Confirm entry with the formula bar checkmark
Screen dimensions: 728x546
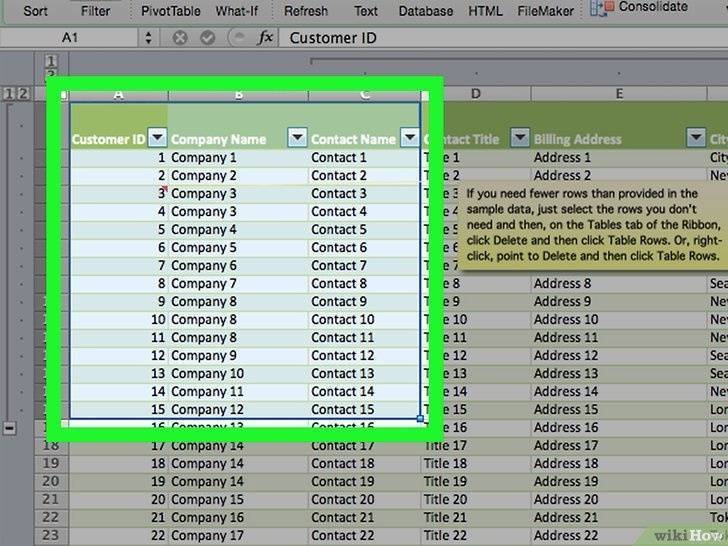tap(207, 38)
